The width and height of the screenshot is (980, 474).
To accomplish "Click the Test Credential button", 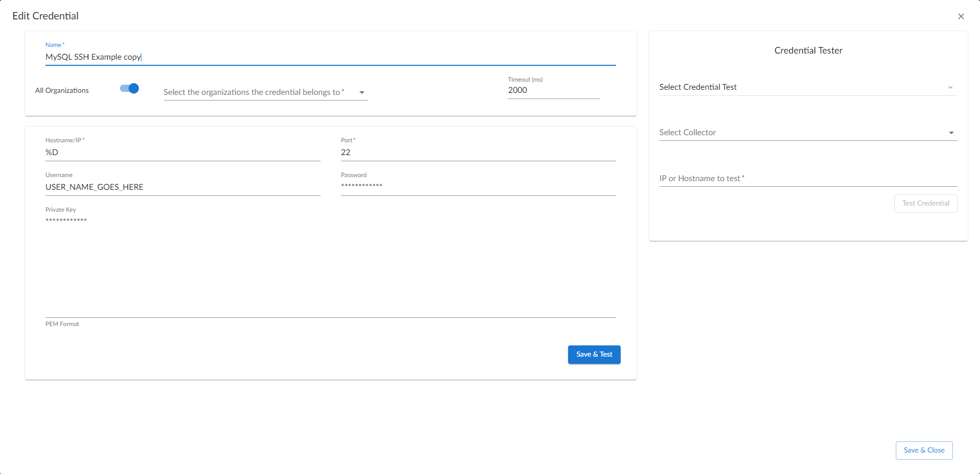I will click(925, 204).
